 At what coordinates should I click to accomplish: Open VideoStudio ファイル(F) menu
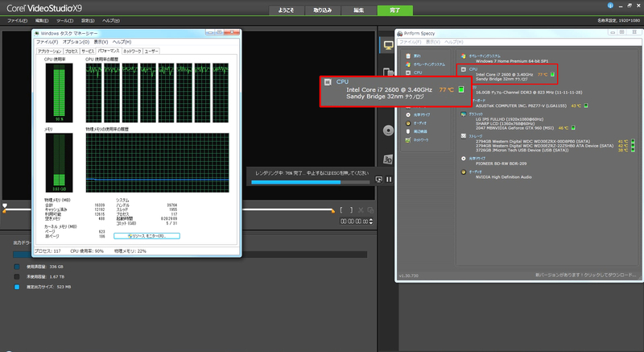click(17, 20)
